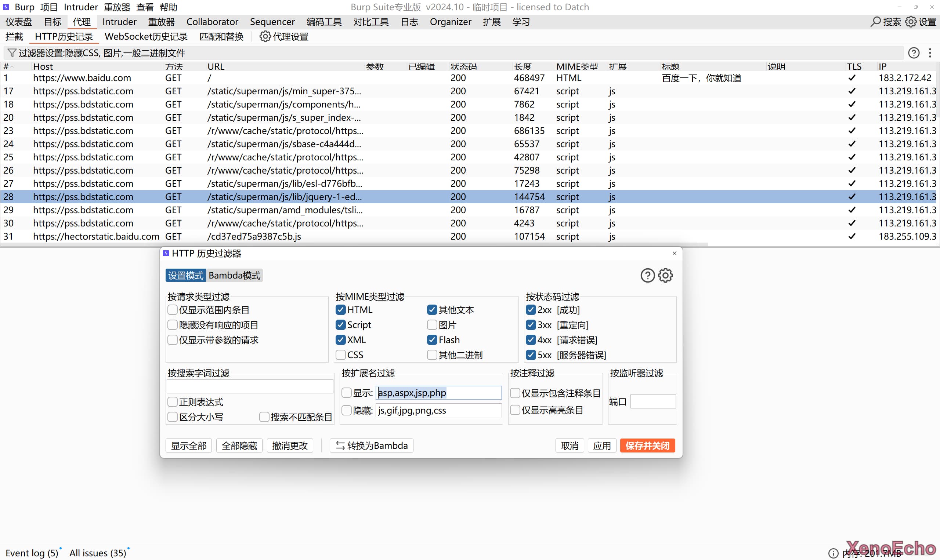The height and width of the screenshot is (560, 940).
Task: Open the top-right settings gear
Action: tap(911, 22)
